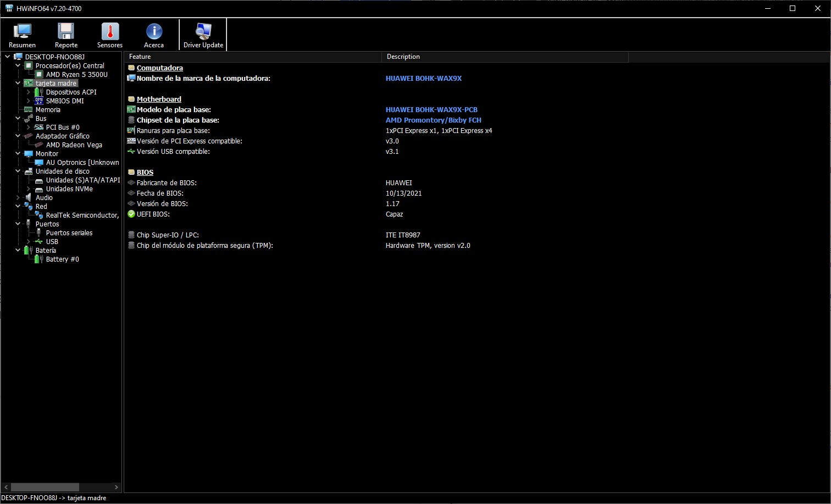The image size is (831, 504).
Task: Click the Computadora section heading
Action: tap(159, 68)
